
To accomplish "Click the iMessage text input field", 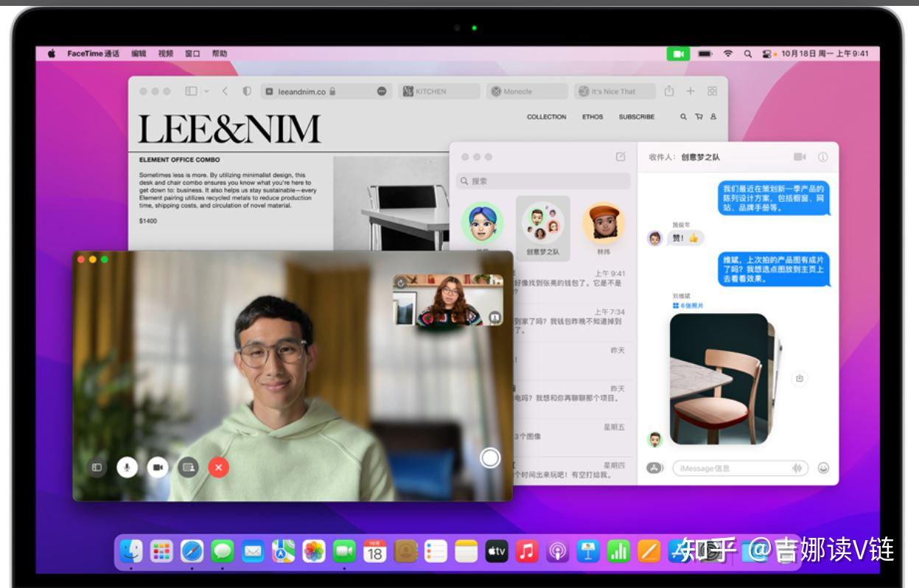I will 740,468.
